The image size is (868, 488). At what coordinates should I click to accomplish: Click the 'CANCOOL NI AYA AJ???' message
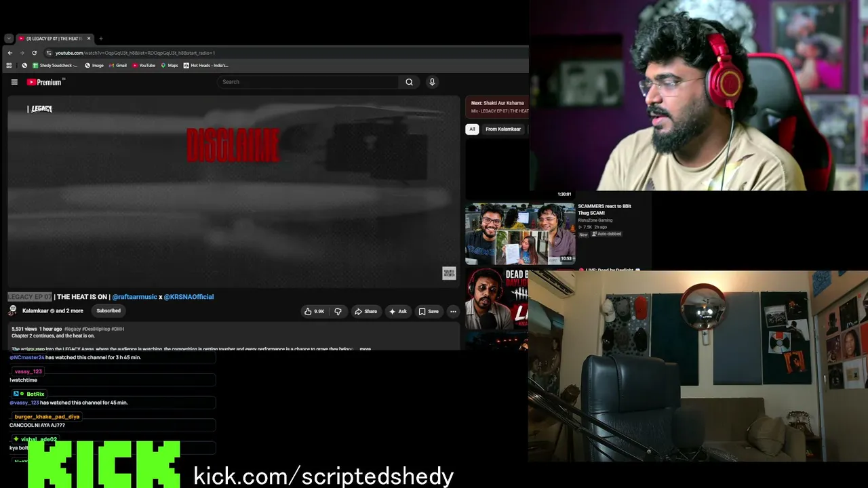37,426
